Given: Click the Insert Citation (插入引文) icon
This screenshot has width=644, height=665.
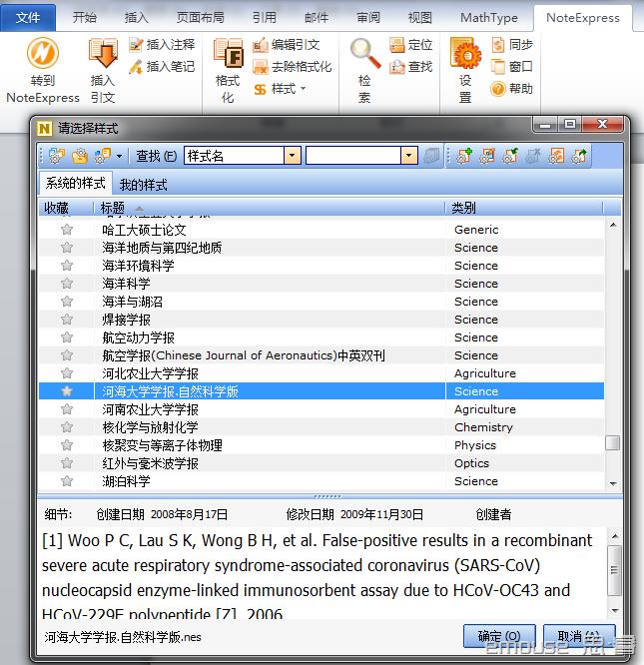Looking at the screenshot, I should [103, 53].
